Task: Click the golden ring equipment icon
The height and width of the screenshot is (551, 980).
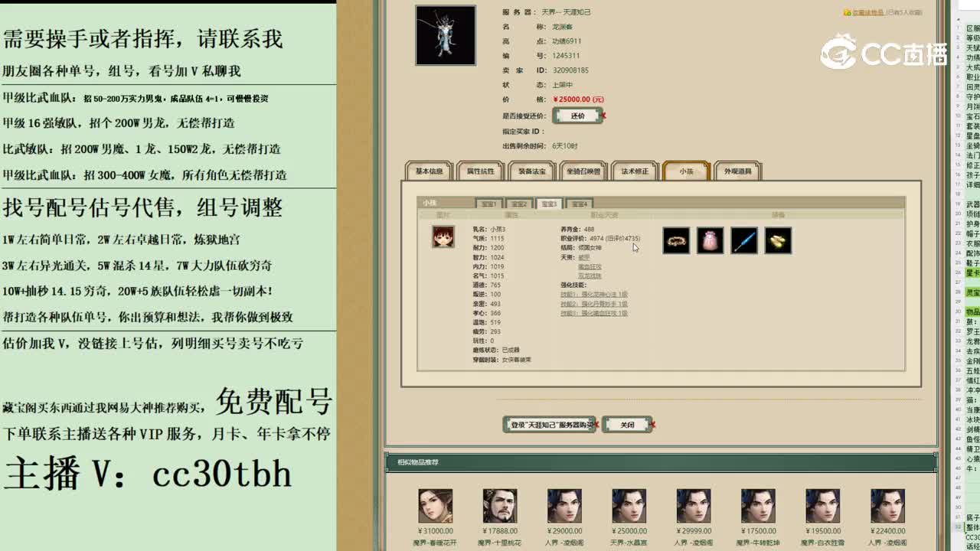Action: click(x=676, y=240)
